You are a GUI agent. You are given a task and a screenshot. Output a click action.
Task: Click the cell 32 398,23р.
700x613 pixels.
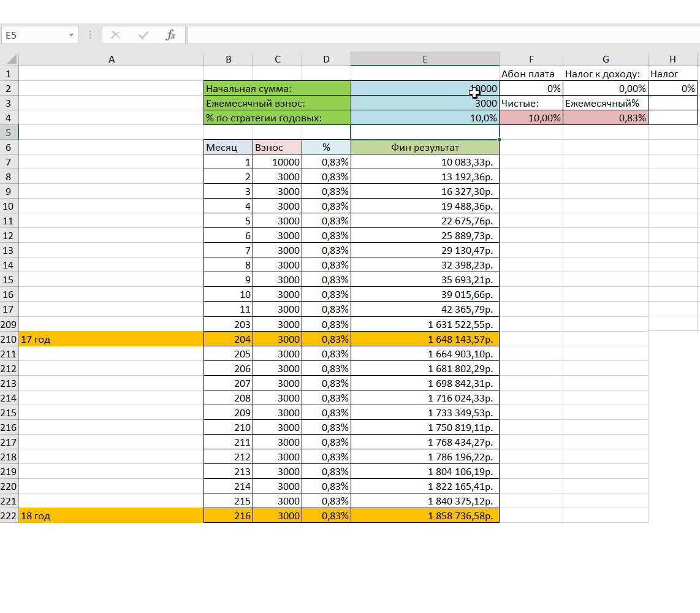[425, 265]
